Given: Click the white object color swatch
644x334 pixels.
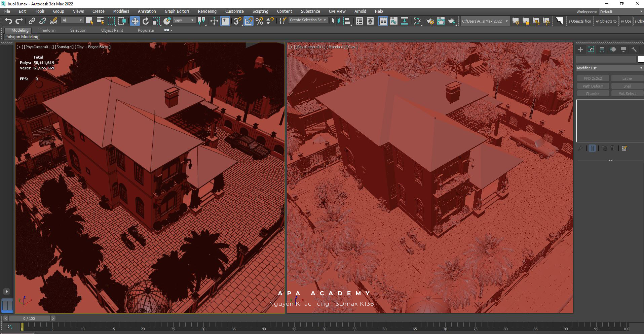Looking at the screenshot, I should pos(641,59).
